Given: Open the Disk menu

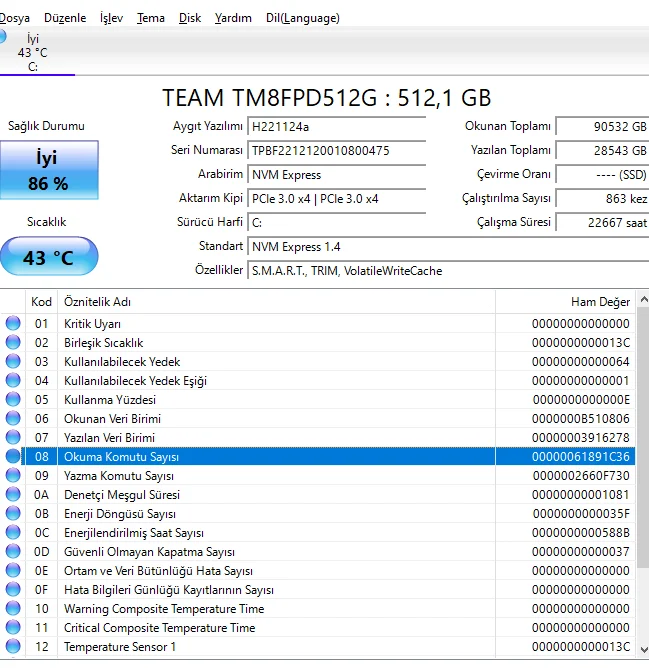Looking at the screenshot, I should point(190,18).
